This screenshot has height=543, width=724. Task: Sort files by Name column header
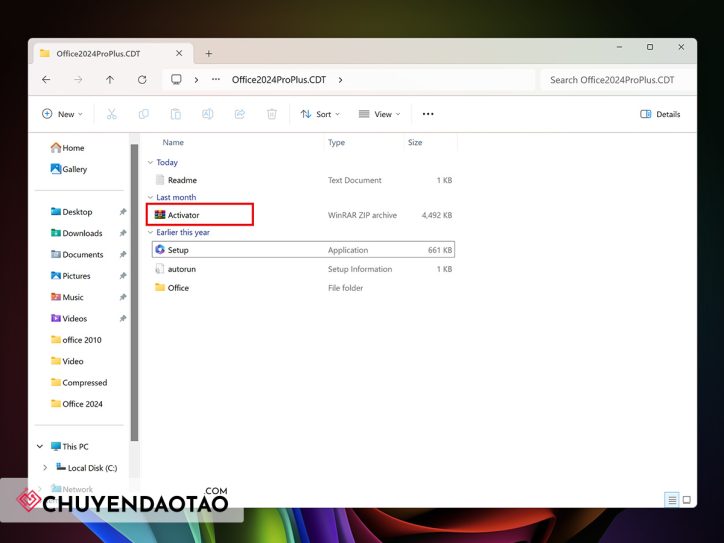(x=173, y=142)
